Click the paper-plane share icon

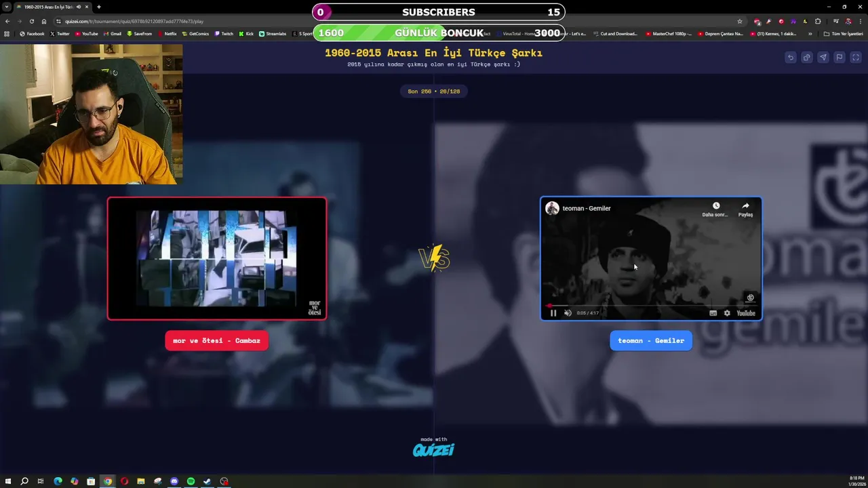(823, 58)
